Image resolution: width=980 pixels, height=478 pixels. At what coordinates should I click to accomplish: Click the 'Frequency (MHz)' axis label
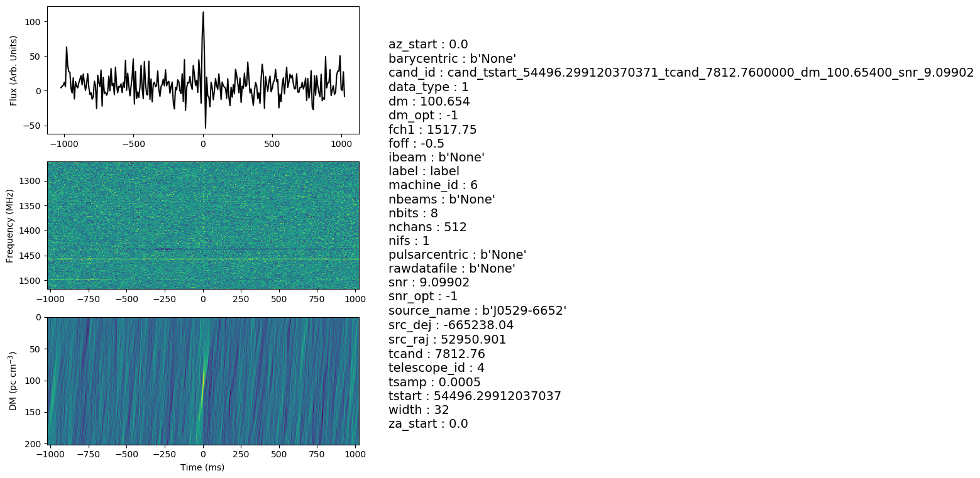(x=10, y=225)
